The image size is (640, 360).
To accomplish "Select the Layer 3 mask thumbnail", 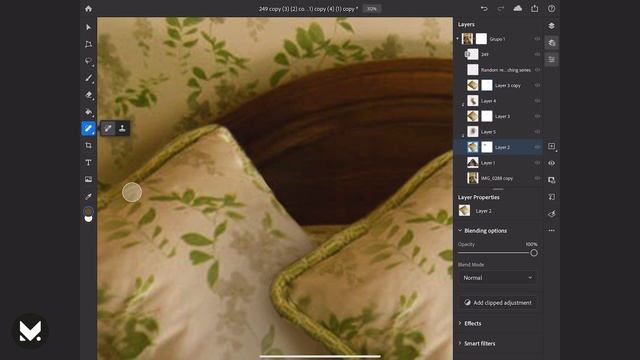I will (x=487, y=116).
